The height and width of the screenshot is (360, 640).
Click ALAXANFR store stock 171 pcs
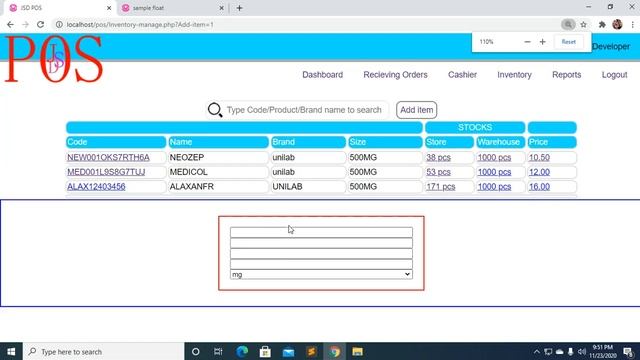pos(440,187)
